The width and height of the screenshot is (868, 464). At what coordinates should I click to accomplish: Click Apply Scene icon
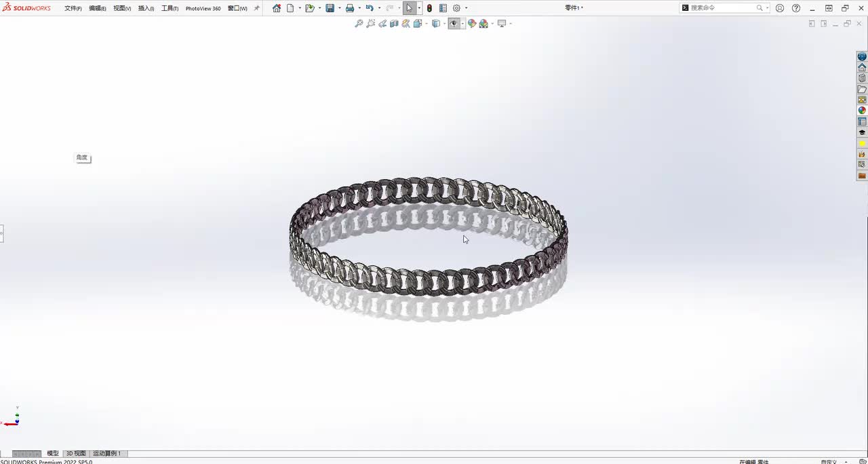(484, 24)
